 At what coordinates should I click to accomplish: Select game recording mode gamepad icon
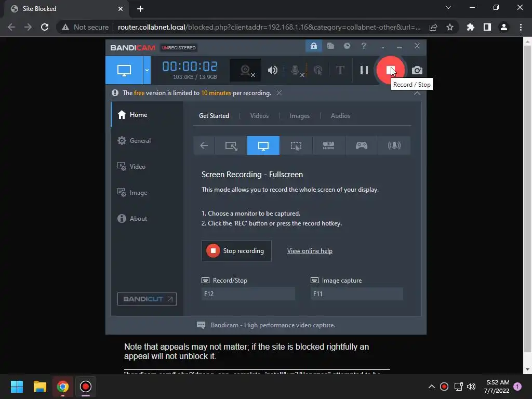coord(362,145)
